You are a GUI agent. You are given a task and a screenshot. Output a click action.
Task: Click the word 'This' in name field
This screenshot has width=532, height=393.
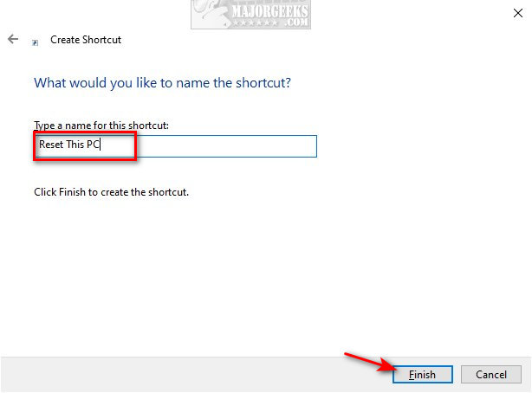[x=75, y=145]
